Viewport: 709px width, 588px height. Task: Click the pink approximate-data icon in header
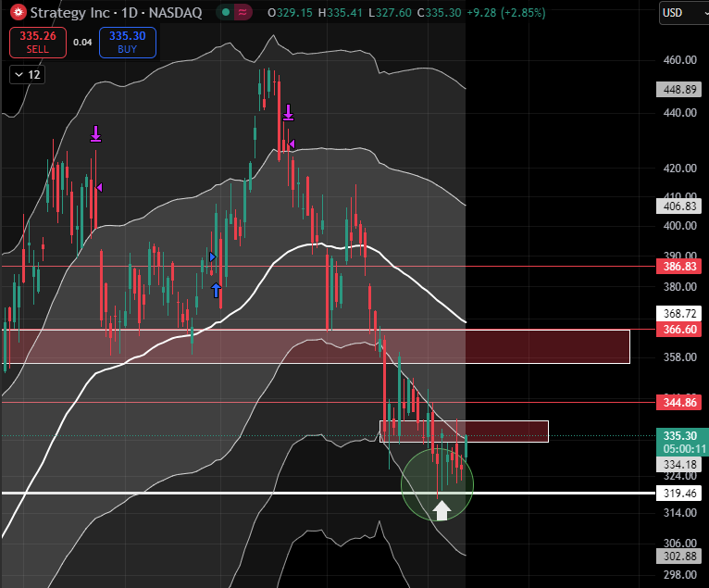coord(243,13)
